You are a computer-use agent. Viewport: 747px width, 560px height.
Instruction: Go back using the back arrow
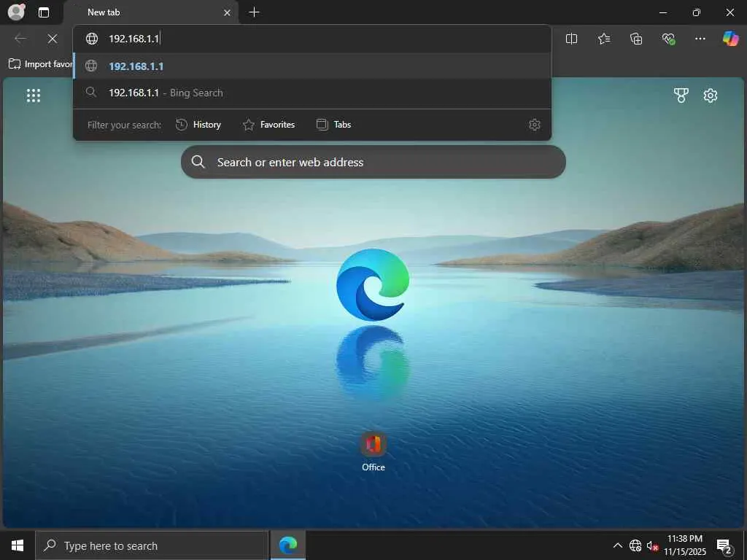20,39
